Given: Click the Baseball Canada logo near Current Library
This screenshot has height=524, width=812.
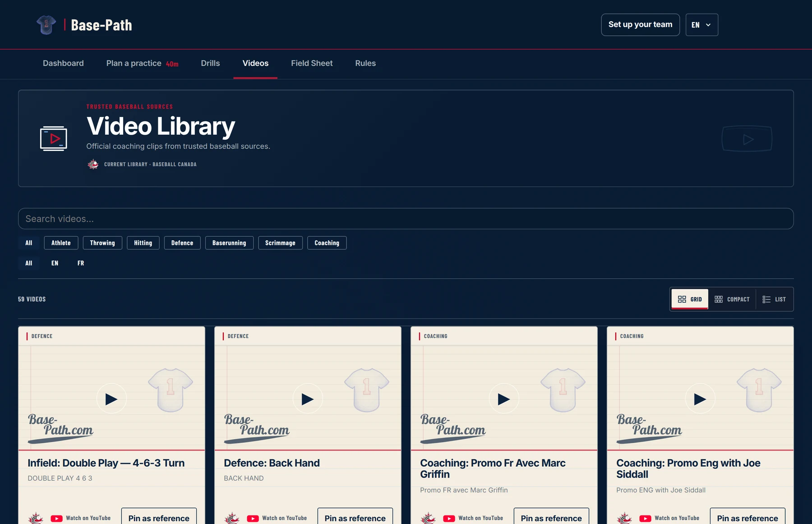Looking at the screenshot, I should coord(93,164).
